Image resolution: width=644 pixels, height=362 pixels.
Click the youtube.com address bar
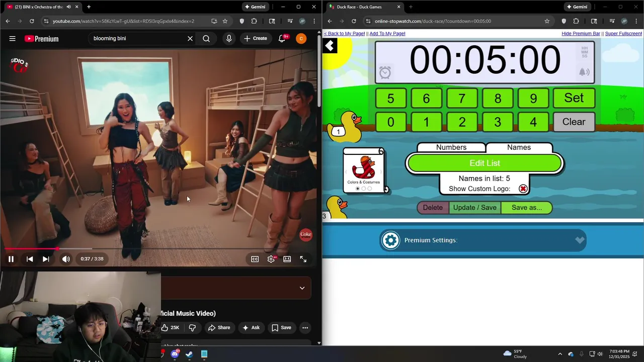(x=123, y=21)
